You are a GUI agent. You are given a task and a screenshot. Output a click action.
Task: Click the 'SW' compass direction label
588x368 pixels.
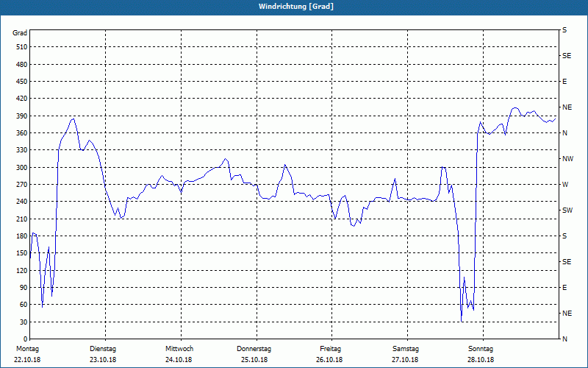click(567, 210)
